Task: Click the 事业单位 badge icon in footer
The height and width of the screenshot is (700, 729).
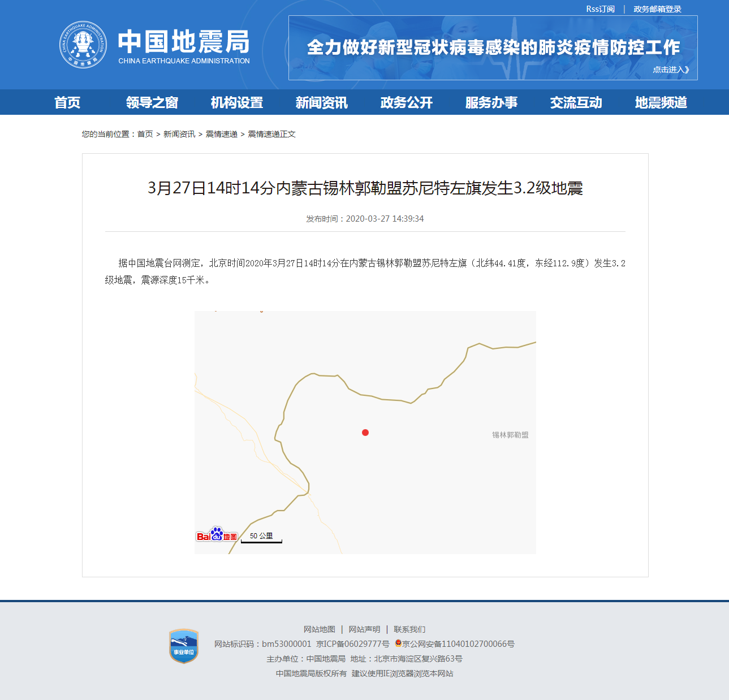Action: pyautogui.click(x=184, y=646)
